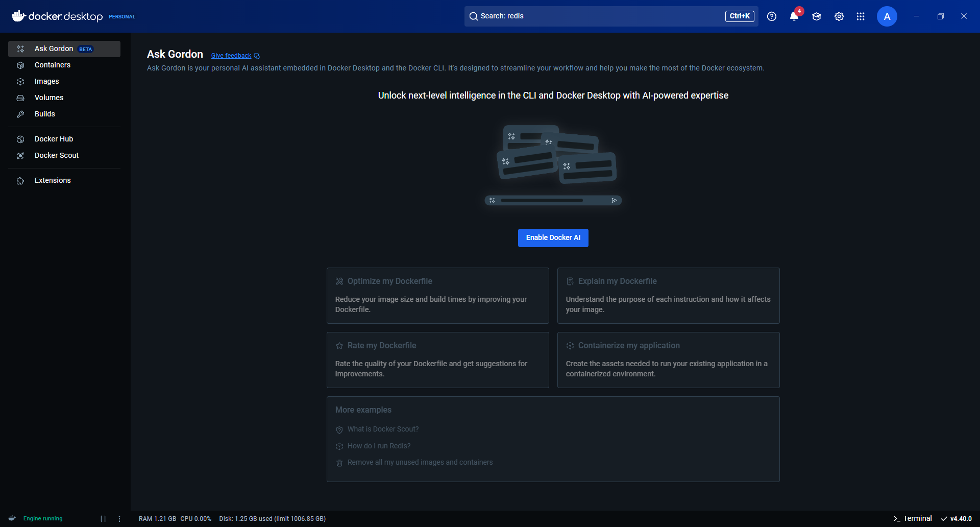Navigate to Docker Scout
The height and width of the screenshot is (527, 980).
tap(57, 155)
